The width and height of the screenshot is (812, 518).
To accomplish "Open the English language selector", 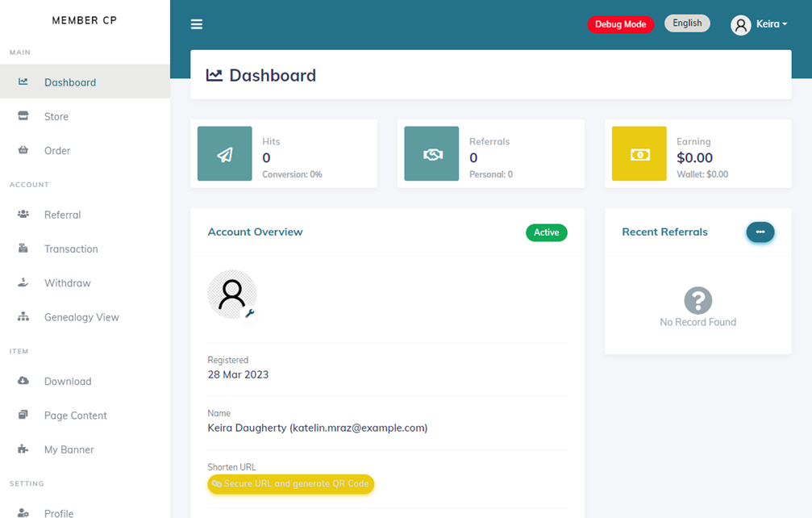I will pos(687,23).
